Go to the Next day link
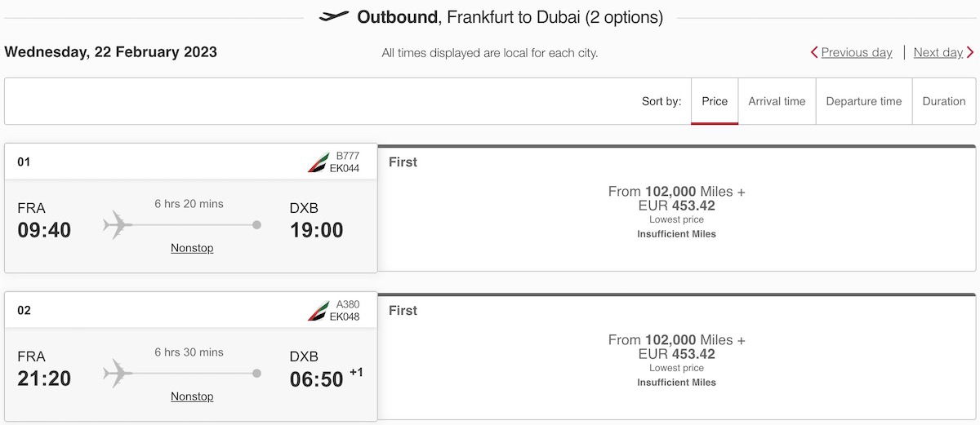980x425 pixels. click(938, 52)
